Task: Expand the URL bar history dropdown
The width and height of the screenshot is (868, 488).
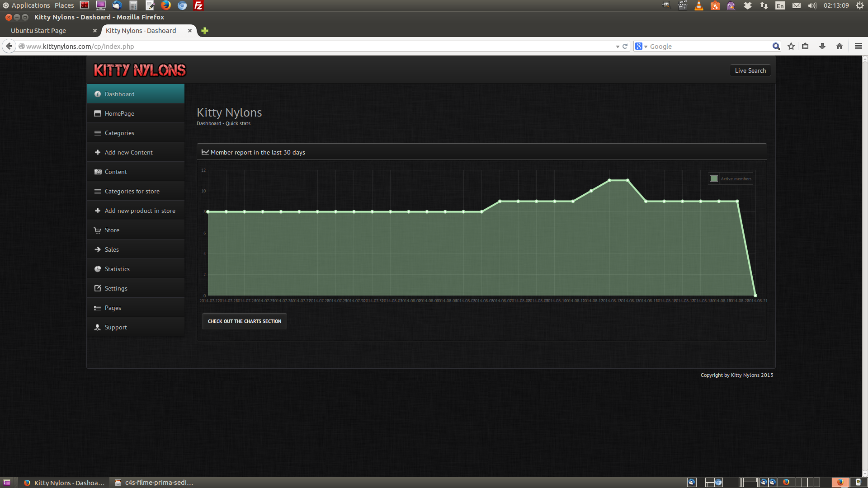Action: click(x=618, y=47)
